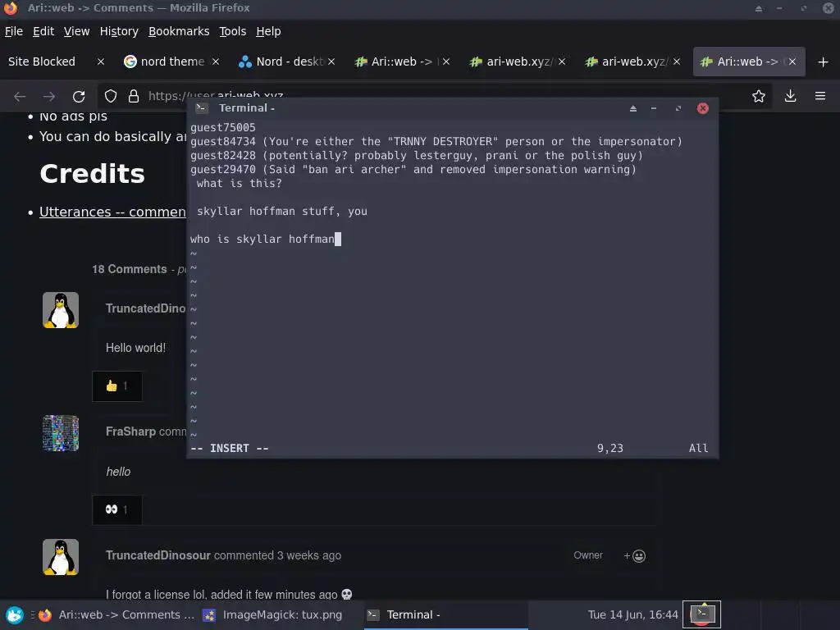This screenshot has width=840, height=630.
Task: Click the eyes reaction button
Action: 117,509
